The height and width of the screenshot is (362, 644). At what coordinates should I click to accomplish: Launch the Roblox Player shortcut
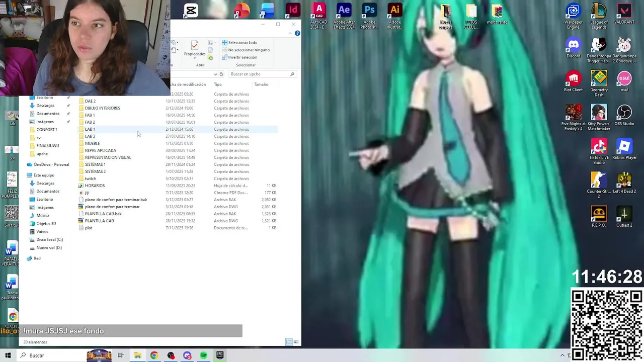(624, 149)
